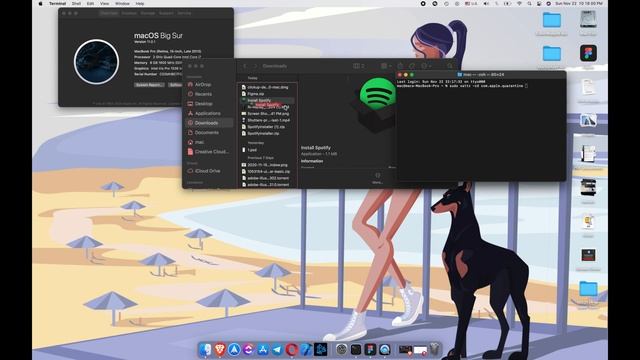Click the Finder search icon

point(449,66)
